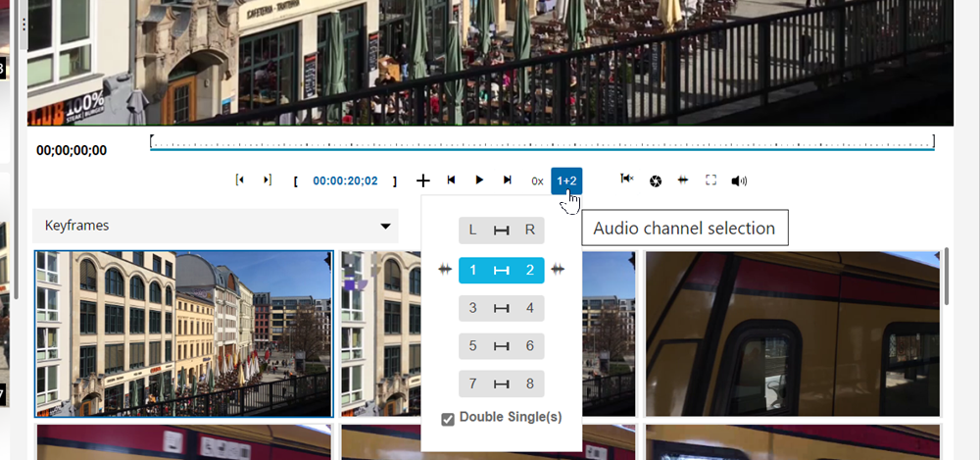Select audio channels 3 and 4
Image resolution: width=980 pixels, height=460 pixels.
coord(501,308)
